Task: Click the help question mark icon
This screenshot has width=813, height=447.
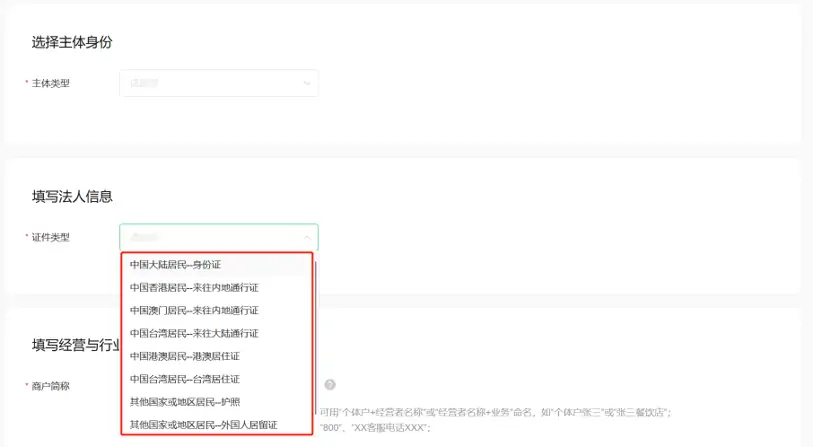Action: 329,384
